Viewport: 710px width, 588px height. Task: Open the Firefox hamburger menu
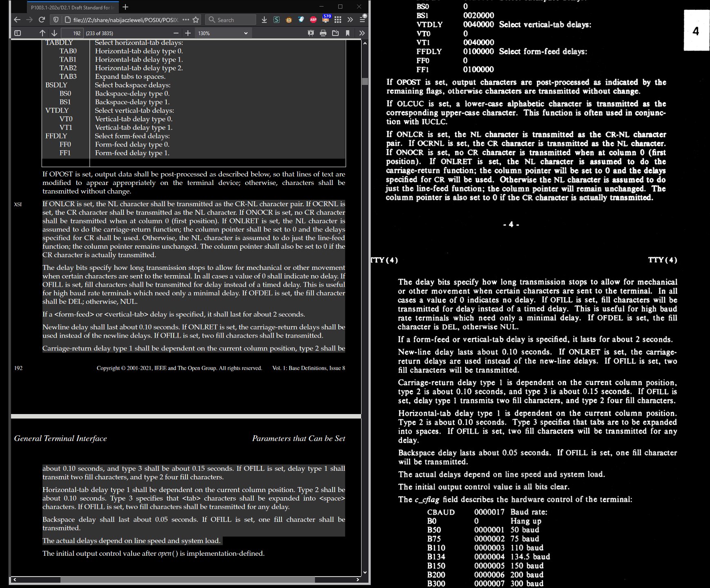click(362, 20)
